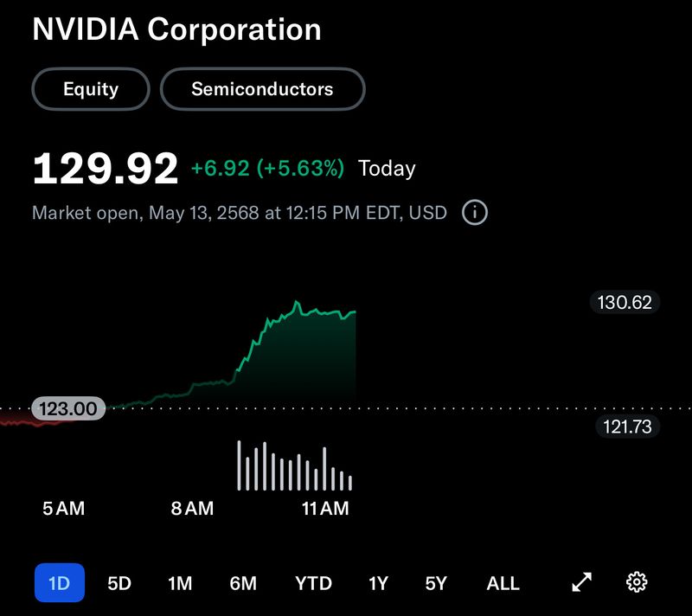The image size is (692, 616).
Task: Click the previous close marker 123.00
Action: (67, 408)
